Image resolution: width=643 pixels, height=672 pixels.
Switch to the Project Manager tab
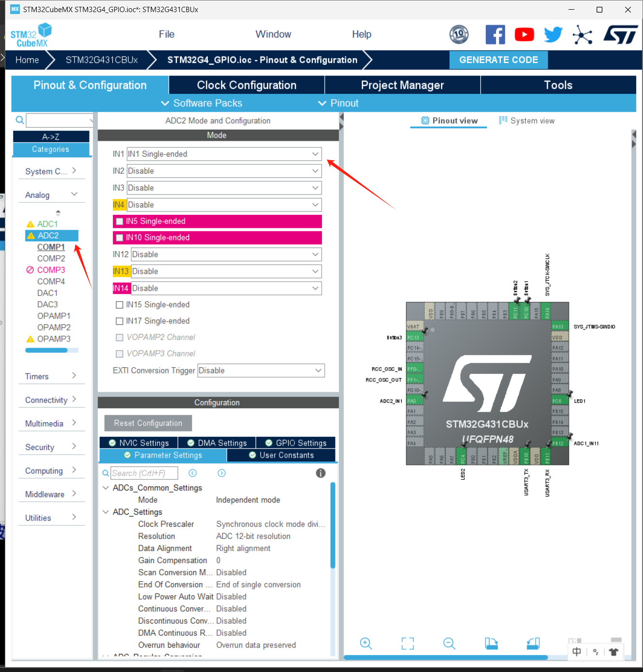click(402, 85)
